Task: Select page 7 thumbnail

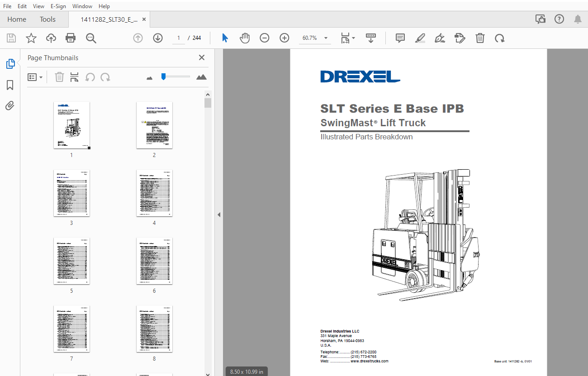Action: (71, 329)
